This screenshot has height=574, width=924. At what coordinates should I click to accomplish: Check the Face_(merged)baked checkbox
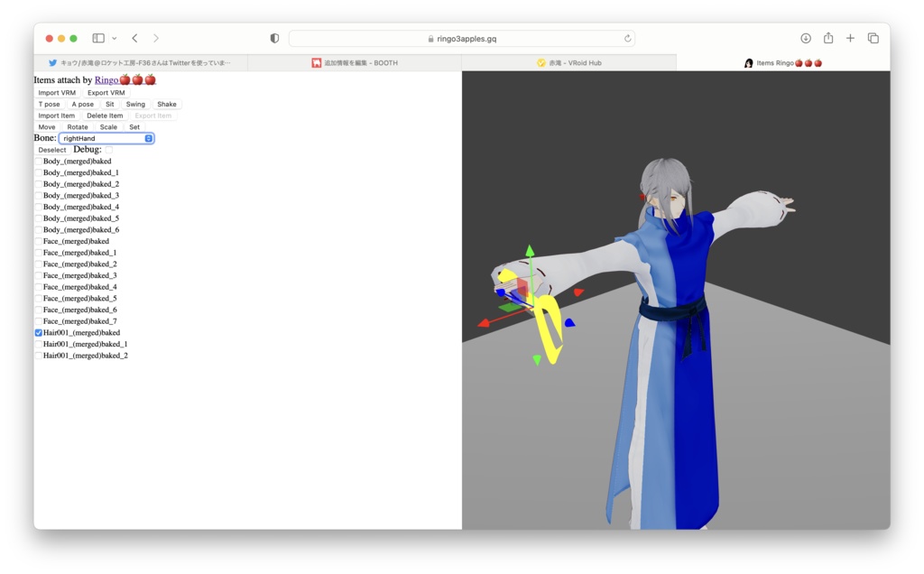tap(39, 241)
